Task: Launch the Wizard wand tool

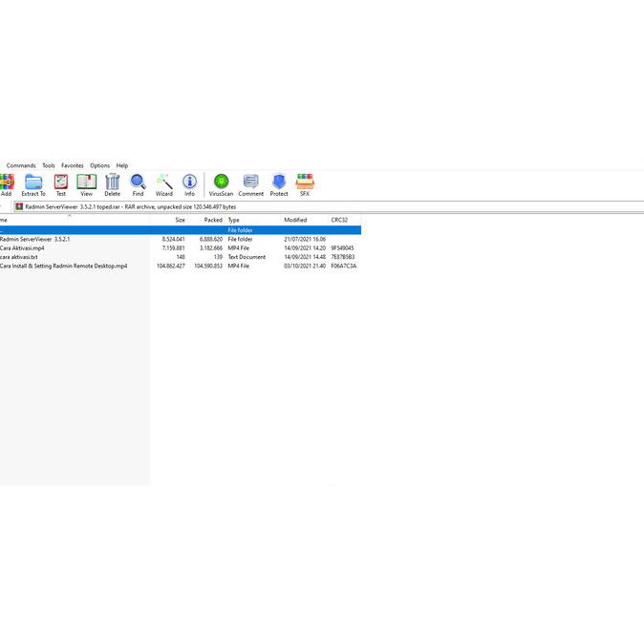Action: pos(164,184)
